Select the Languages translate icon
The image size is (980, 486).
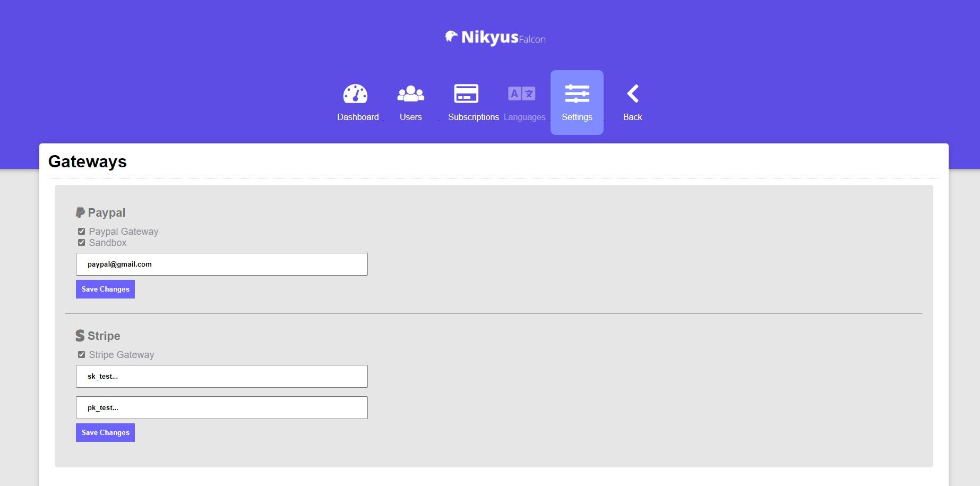(521, 94)
